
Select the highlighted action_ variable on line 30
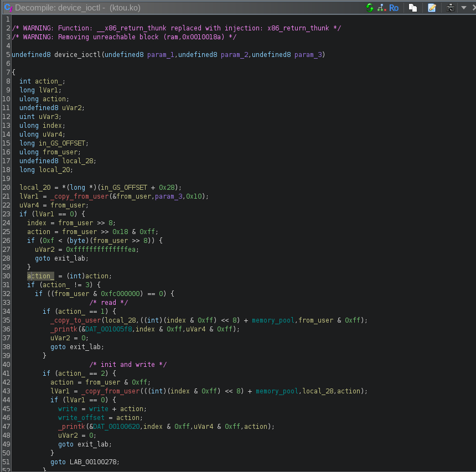coord(40,276)
